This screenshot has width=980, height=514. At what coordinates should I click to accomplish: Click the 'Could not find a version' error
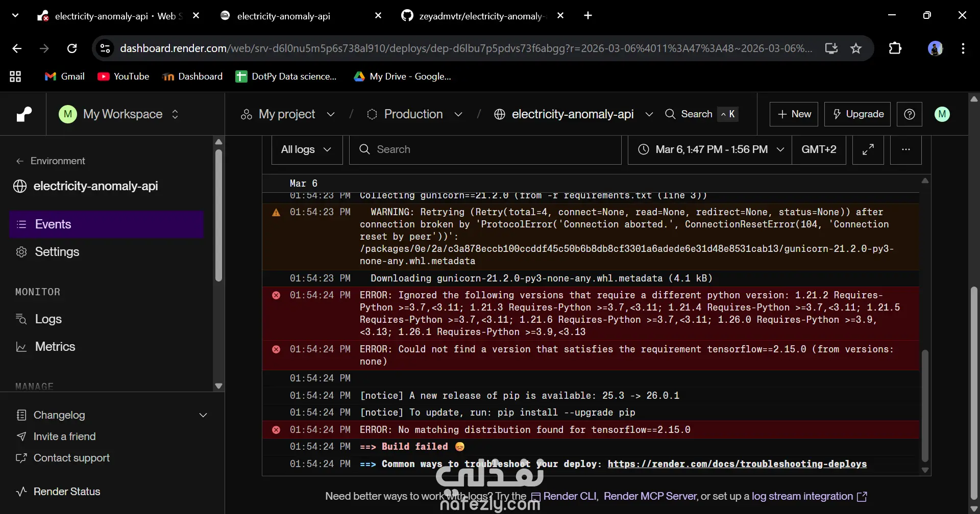591,355
